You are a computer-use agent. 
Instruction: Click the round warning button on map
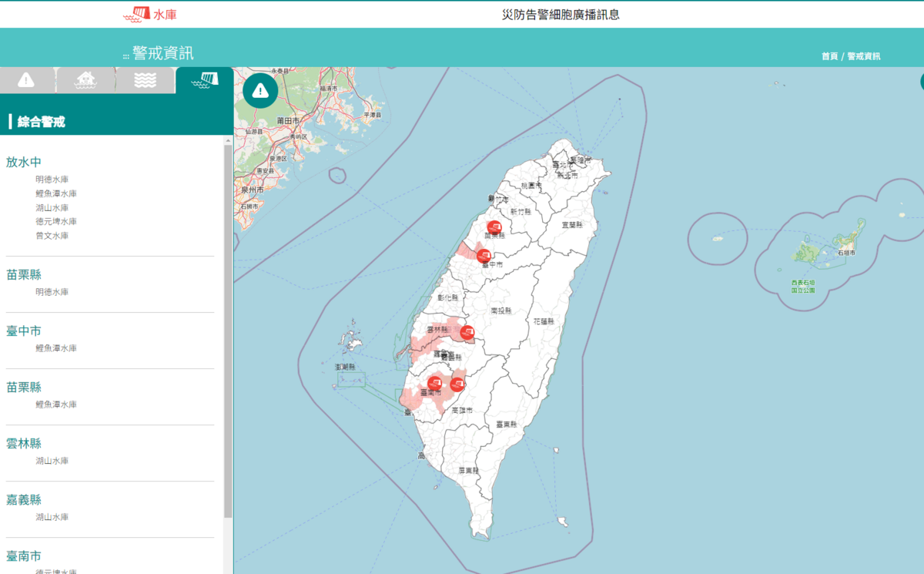click(x=260, y=91)
